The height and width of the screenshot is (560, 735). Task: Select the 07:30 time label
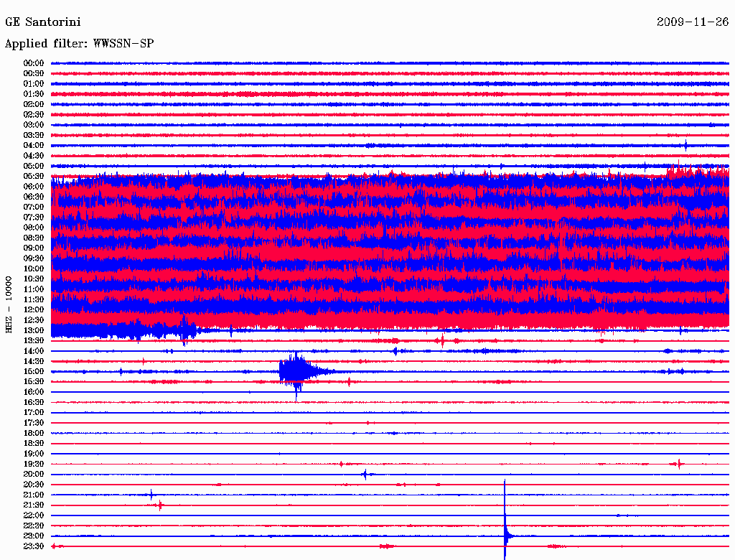(34, 218)
